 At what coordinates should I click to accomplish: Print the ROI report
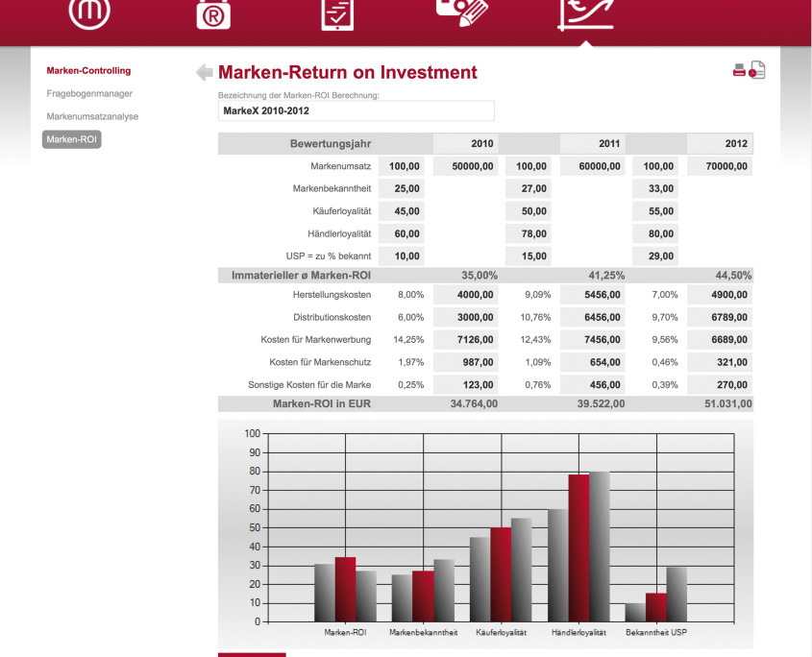739,70
